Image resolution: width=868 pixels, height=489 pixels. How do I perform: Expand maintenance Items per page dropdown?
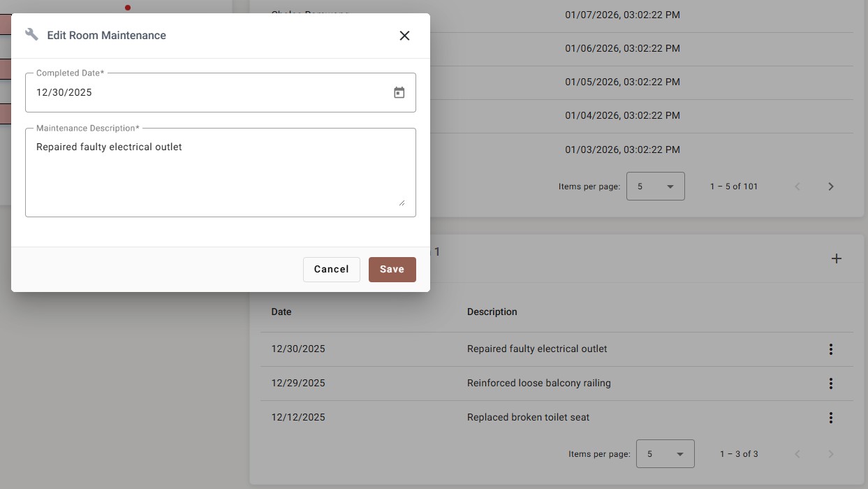pos(665,454)
